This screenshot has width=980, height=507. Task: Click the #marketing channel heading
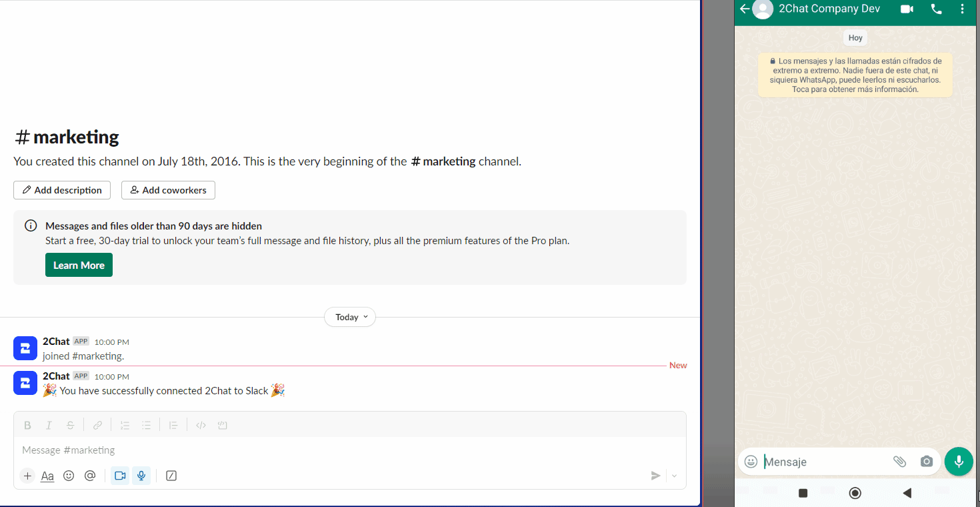pos(67,137)
